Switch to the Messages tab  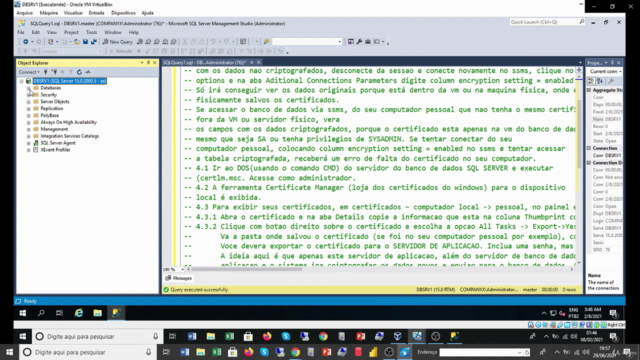[x=178, y=278]
